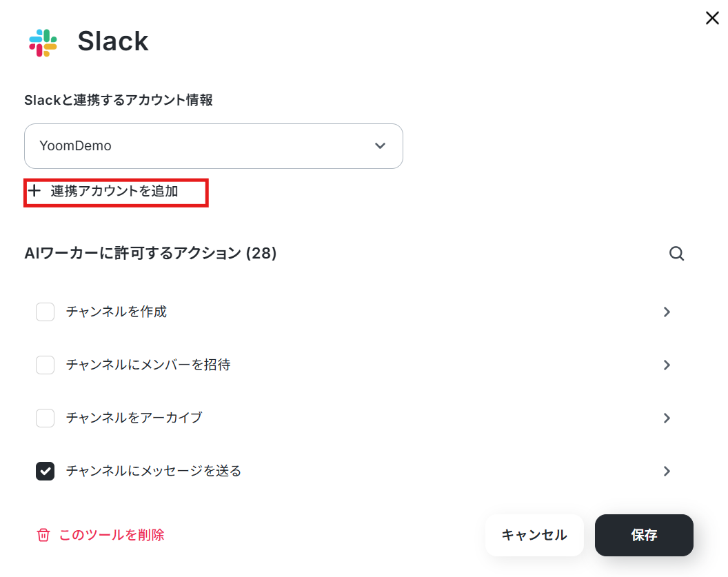
Task: Expand チャンネルにメッセージを送る row chevron
Action: (x=667, y=471)
